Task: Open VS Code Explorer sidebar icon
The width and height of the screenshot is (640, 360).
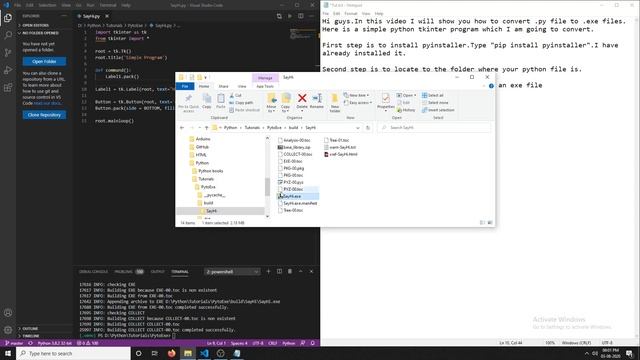Action: [x=8, y=18]
